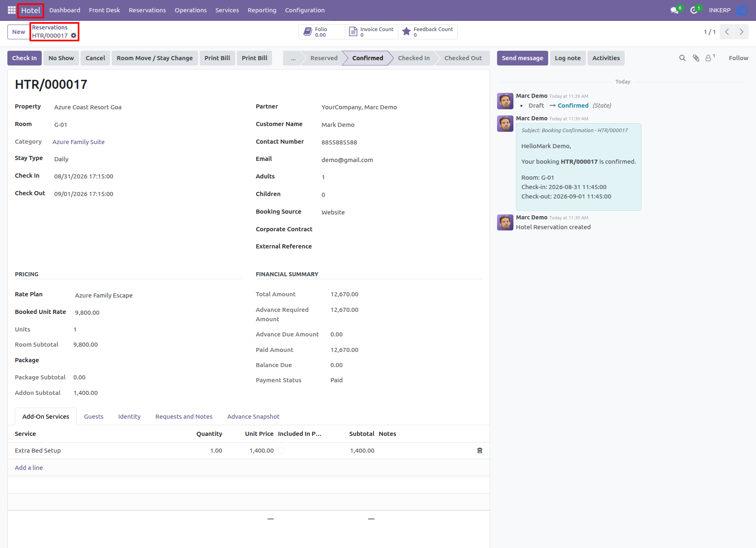Switch to the Guests tab
This screenshot has width=756, height=548.
[x=94, y=417]
